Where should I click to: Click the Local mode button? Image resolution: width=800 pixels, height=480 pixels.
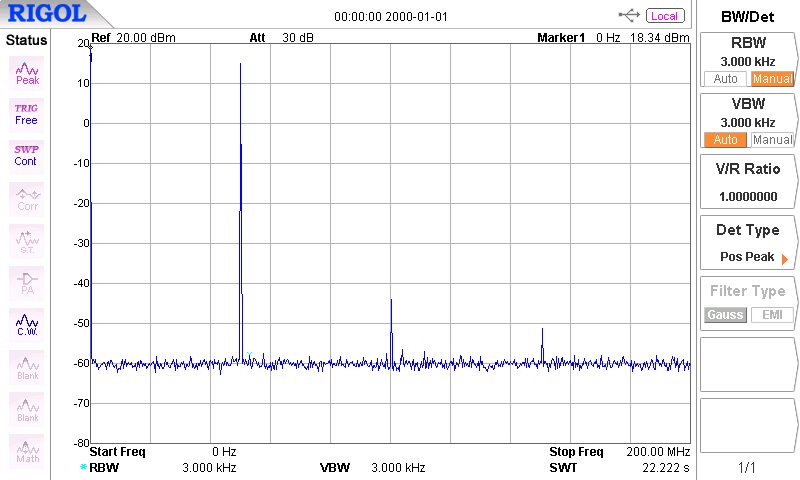click(x=665, y=16)
